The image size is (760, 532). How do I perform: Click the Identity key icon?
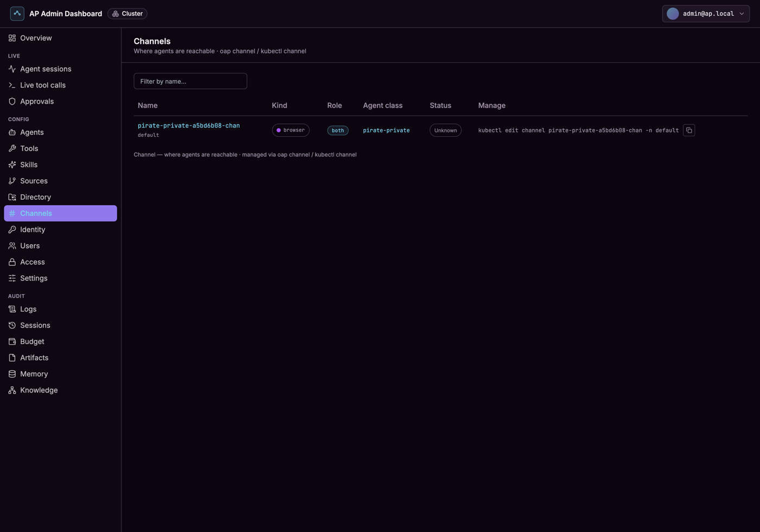pyautogui.click(x=12, y=230)
